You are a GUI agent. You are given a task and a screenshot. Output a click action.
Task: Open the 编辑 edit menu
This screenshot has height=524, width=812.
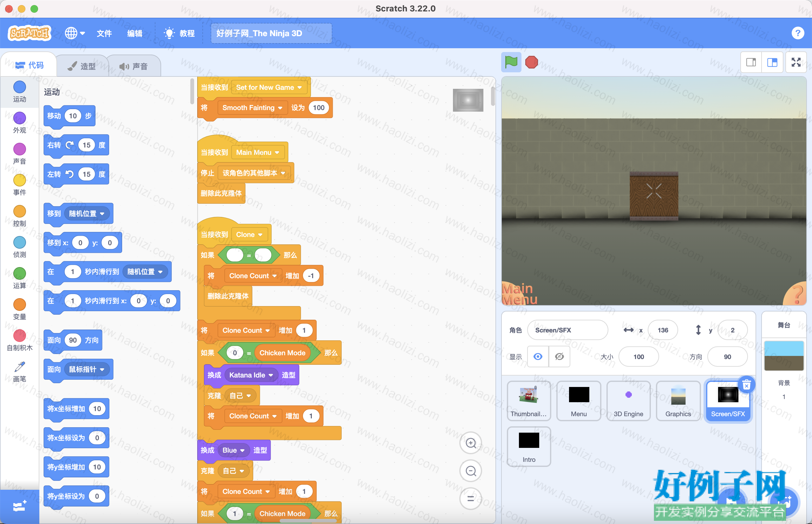[135, 33]
